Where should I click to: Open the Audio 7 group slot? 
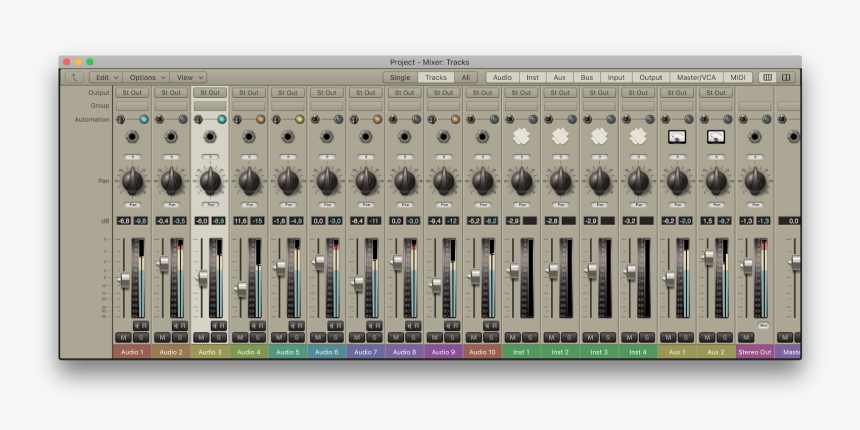click(366, 106)
